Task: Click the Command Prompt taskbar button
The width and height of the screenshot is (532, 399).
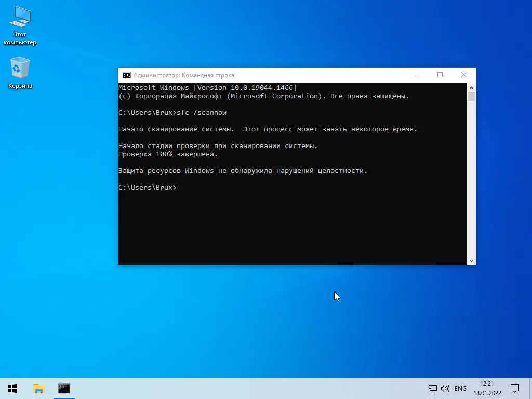Action: pyautogui.click(x=64, y=389)
